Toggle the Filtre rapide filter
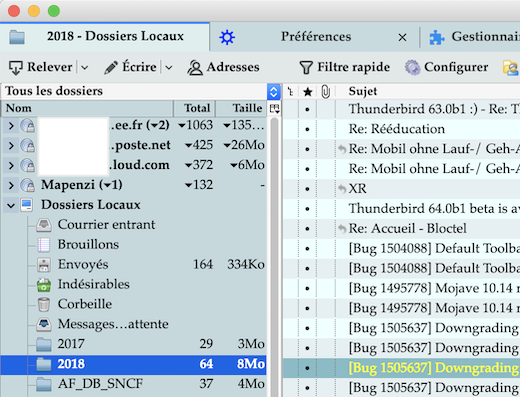Screen dimensions: 520x397 click(345, 68)
